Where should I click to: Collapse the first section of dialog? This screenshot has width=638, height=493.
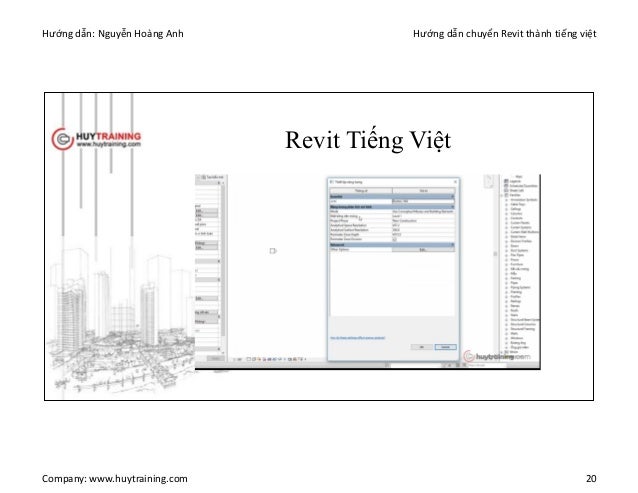453,196
